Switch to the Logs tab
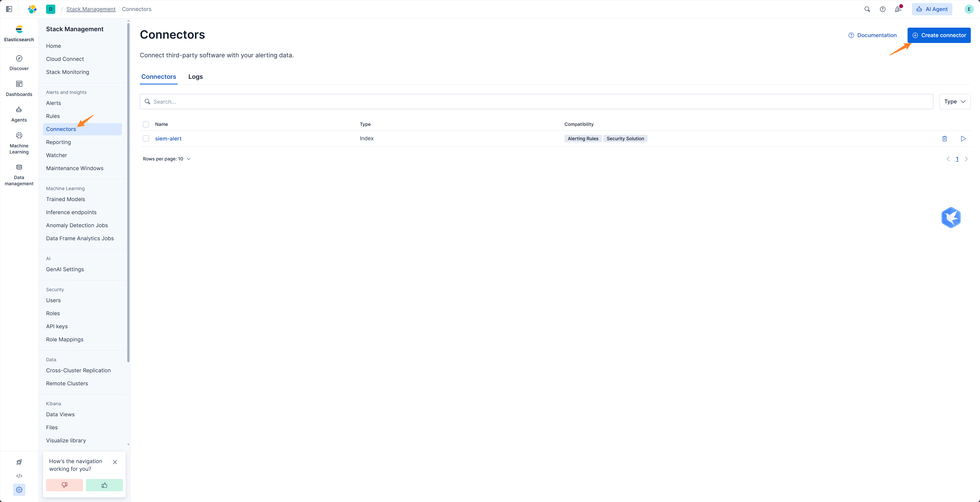The height and width of the screenshot is (502, 980). 196,77
